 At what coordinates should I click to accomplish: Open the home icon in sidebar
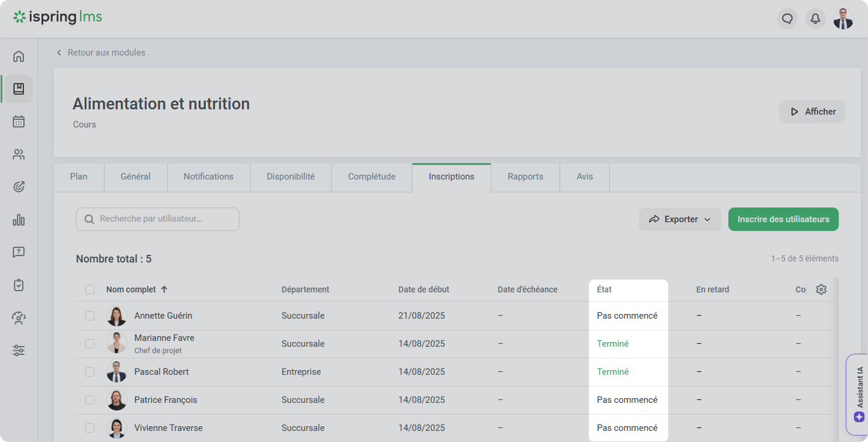(19, 56)
